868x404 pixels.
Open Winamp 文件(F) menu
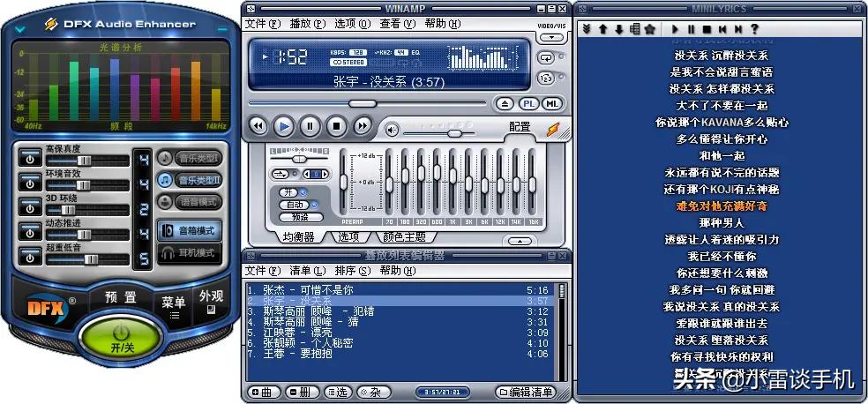point(264,24)
